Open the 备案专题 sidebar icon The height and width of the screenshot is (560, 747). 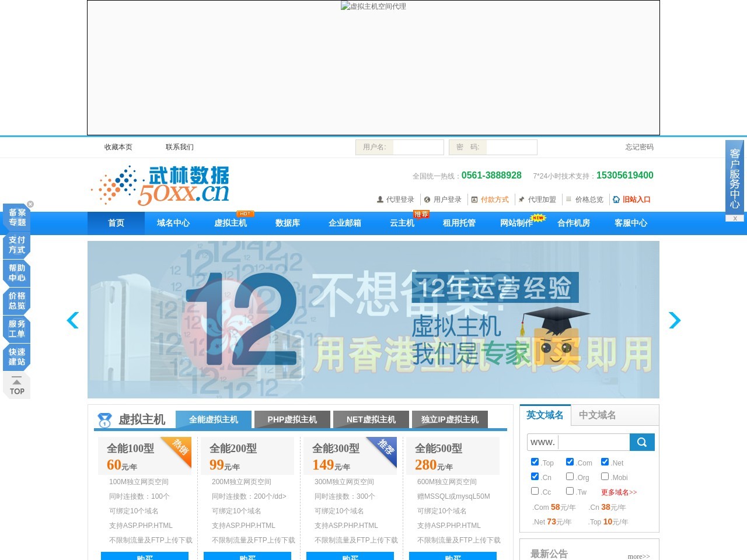(17, 218)
